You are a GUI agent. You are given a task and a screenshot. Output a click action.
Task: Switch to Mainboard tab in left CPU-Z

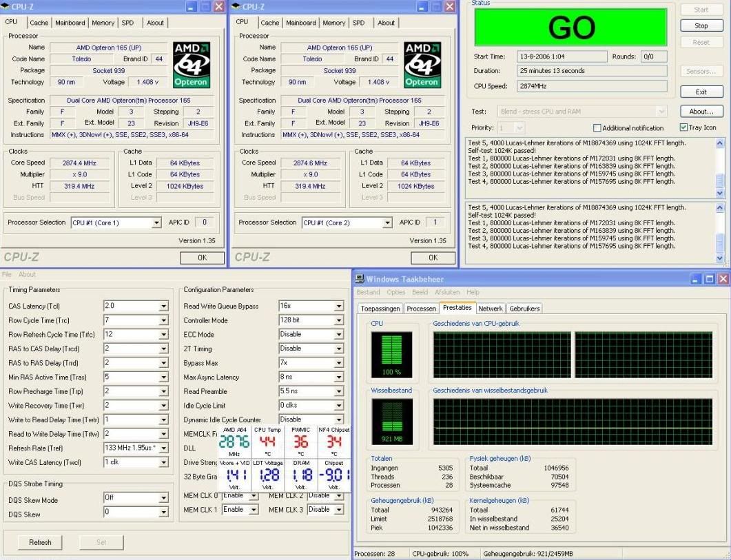(x=70, y=23)
